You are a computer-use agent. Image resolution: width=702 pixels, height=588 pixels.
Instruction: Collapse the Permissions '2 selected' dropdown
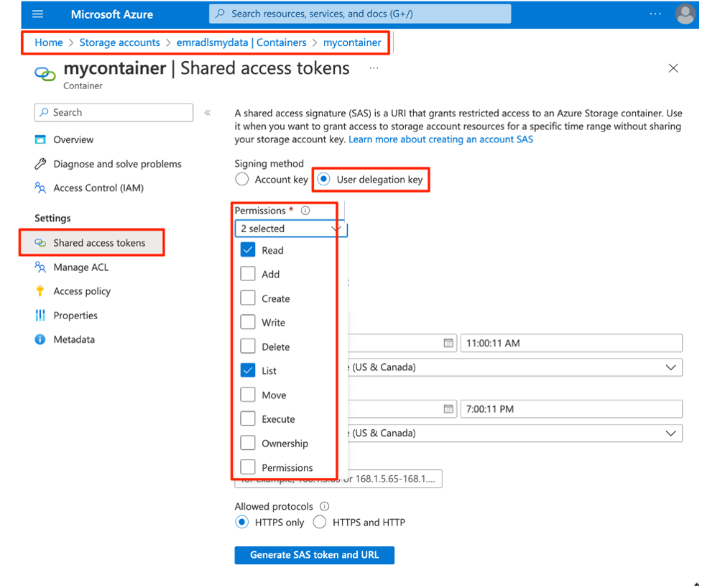tap(291, 229)
